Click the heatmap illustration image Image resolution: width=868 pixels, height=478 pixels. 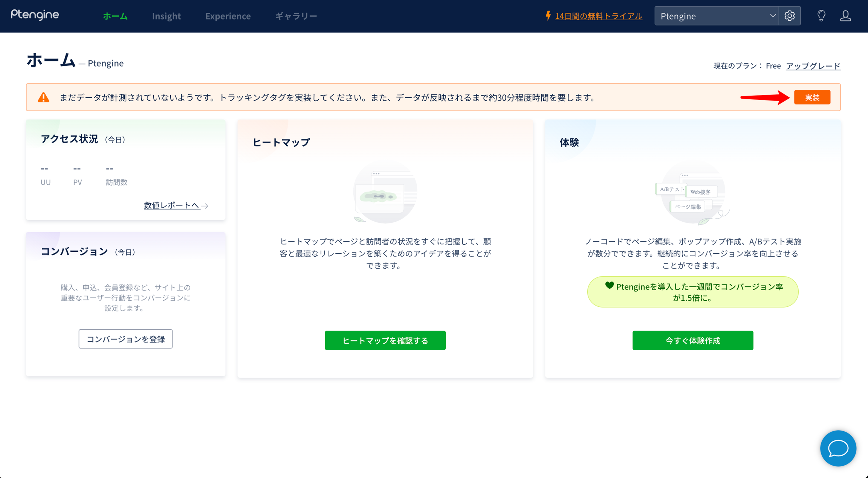click(385, 193)
